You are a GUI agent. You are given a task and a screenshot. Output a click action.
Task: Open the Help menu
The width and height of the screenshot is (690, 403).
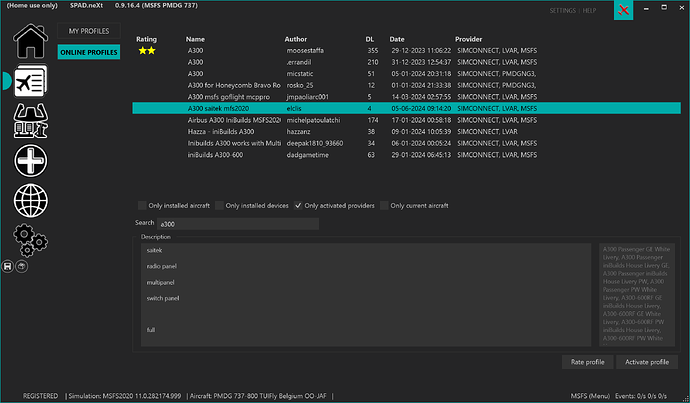[589, 11]
